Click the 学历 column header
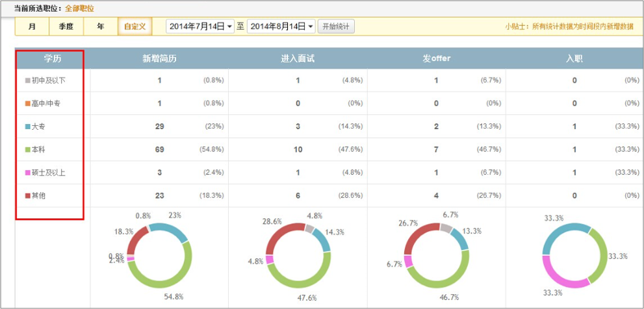This screenshot has height=309, width=644. 52,58
